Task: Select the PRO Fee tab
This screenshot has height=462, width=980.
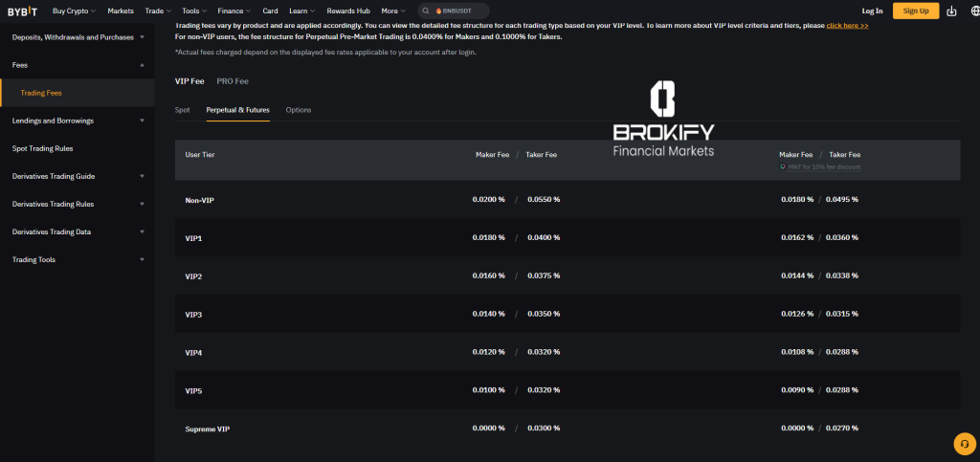Action: pyautogui.click(x=233, y=81)
